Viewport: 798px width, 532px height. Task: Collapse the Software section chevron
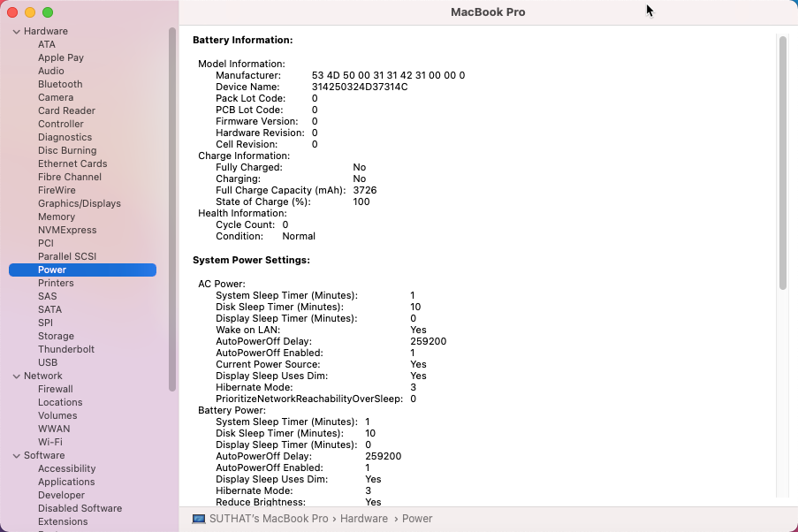tap(16, 456)
